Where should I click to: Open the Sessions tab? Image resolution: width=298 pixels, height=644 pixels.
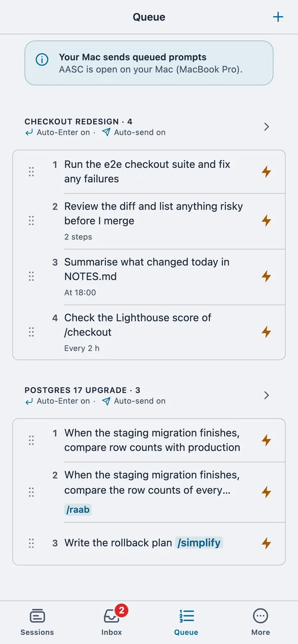[x=37, y=622]
